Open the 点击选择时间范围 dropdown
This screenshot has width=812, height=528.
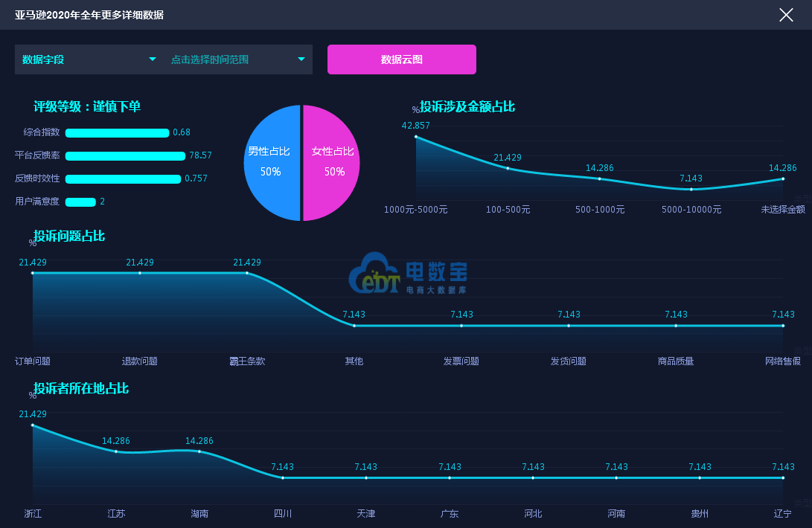[238, 59]
